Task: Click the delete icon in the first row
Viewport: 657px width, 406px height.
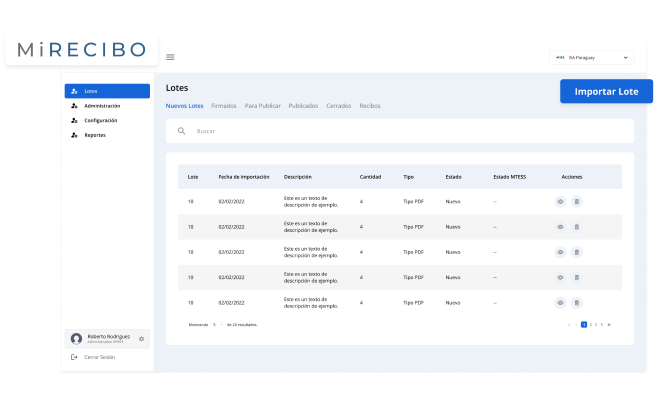Action: pos(576,201)
